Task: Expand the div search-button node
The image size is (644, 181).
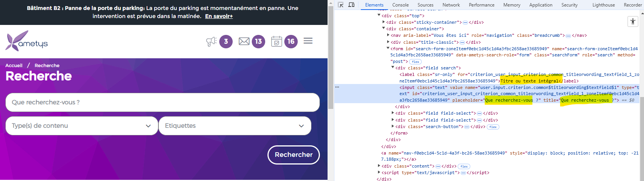Action: pyautogui.click(x=393, y=127)
